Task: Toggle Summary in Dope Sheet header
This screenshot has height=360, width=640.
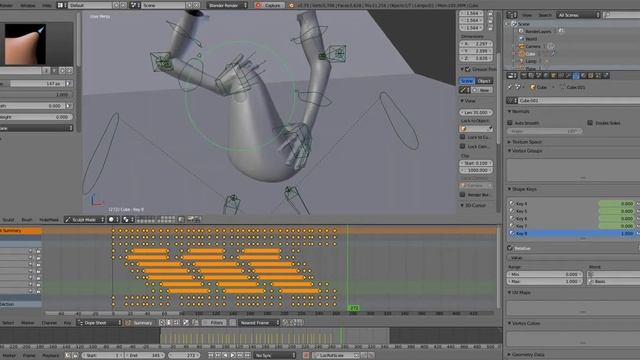Action: coord(140,323)
